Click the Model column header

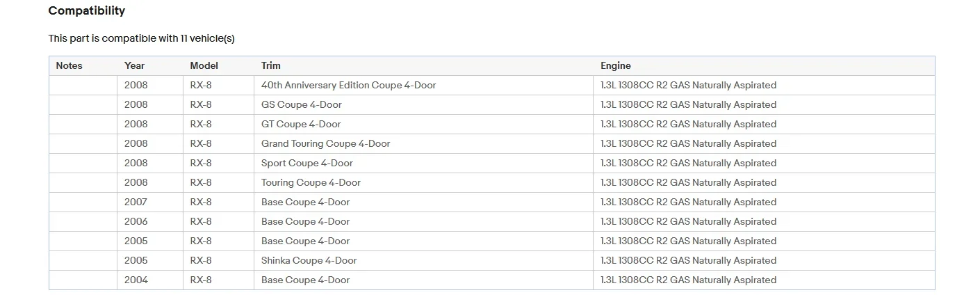[204, 65]
